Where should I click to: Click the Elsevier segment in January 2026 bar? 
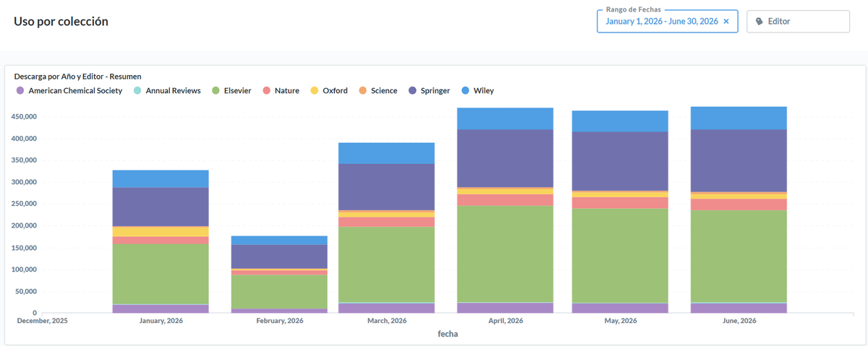coord(161,274)
